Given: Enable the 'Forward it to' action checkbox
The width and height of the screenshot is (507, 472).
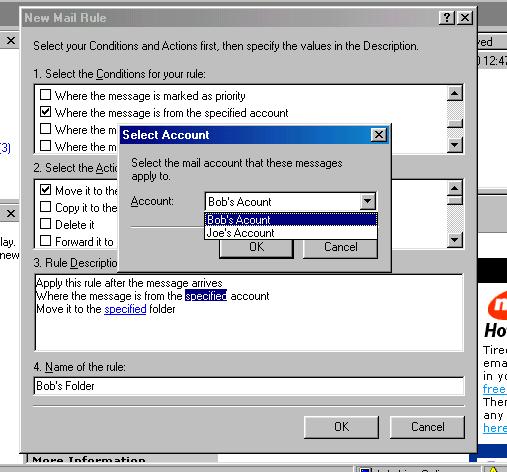Looking at the screenshot, I should tap(45, 241).
